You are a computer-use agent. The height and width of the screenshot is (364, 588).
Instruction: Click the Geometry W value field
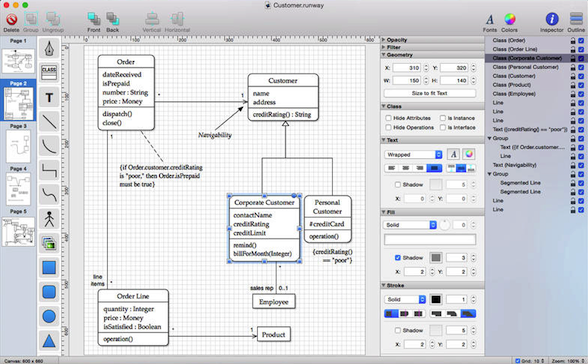407,81
